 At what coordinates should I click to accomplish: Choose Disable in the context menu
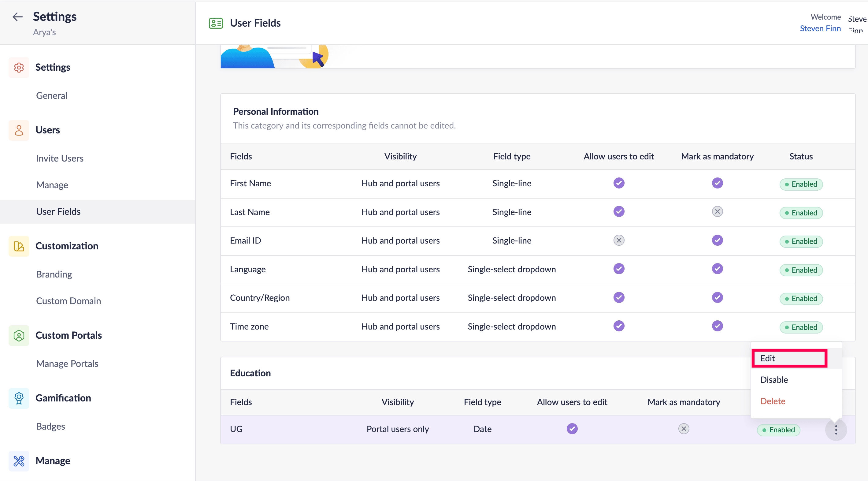[x=774, y=380]
